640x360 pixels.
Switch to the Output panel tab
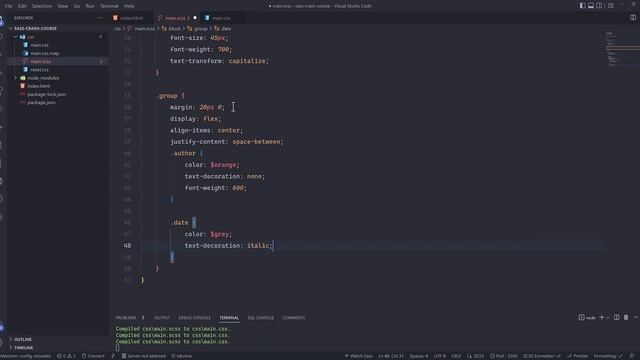pos(162,318)
